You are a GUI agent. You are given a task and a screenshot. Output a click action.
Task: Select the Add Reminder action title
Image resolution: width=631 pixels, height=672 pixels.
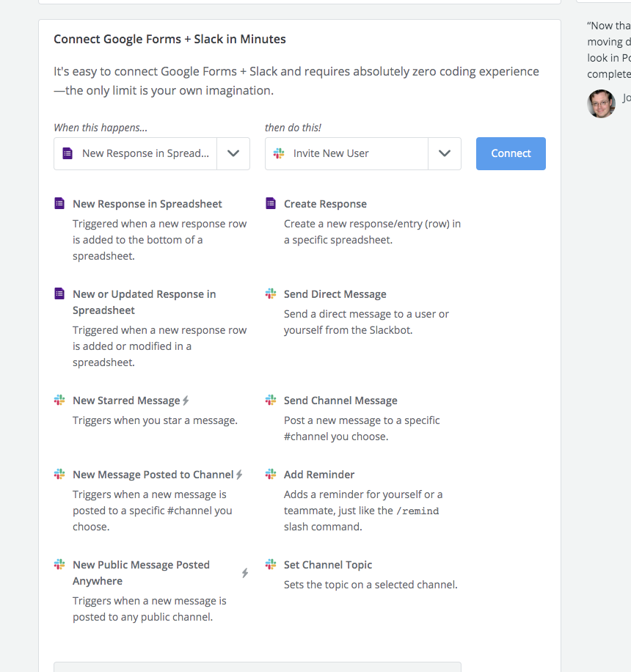[x=319, y=475]
